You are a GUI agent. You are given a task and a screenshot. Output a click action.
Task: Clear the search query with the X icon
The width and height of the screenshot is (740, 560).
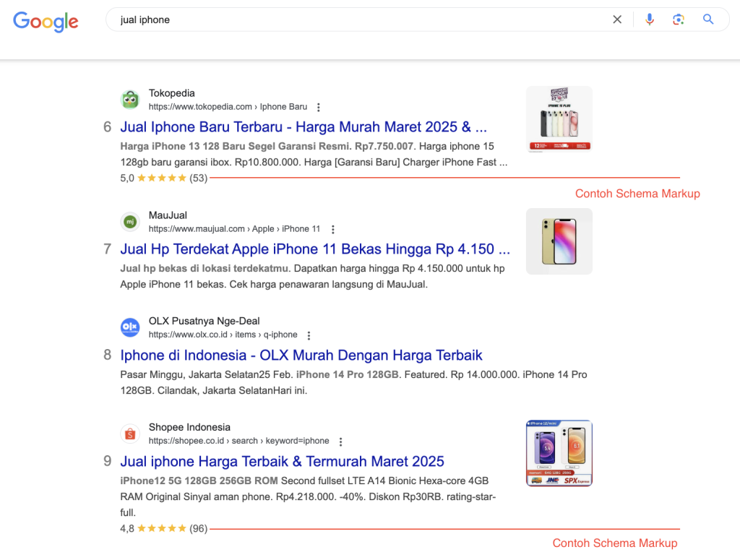pos(617,20)
